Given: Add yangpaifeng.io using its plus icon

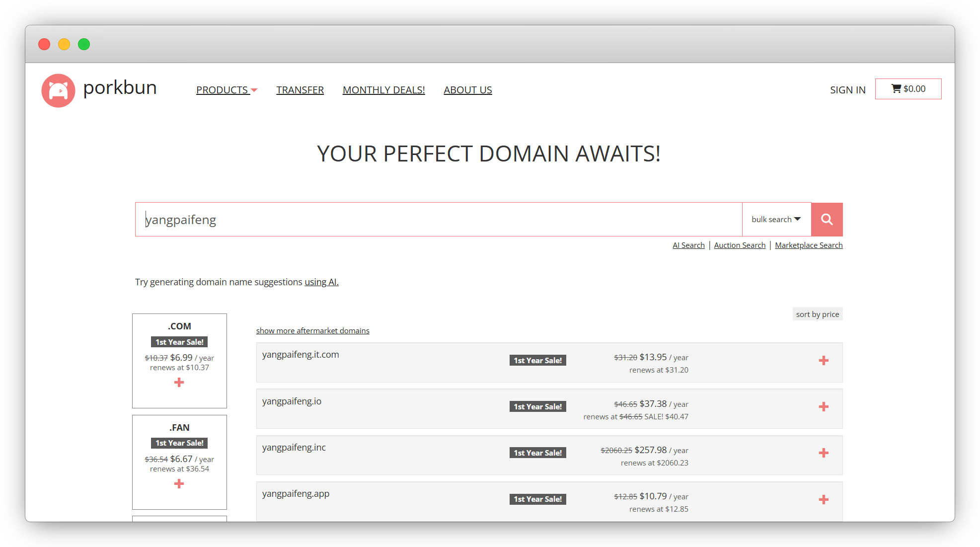Looking at the screenshot, I should pos(824,407).
